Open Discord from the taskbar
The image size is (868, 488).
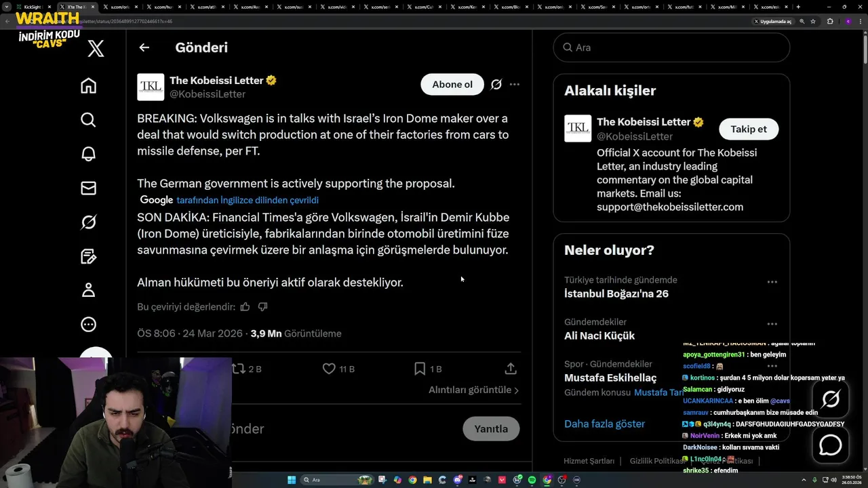point(458,480)
